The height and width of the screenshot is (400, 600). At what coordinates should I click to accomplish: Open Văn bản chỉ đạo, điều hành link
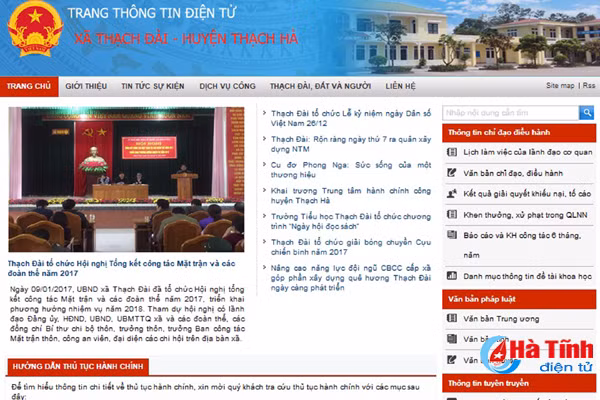(513, 173)
